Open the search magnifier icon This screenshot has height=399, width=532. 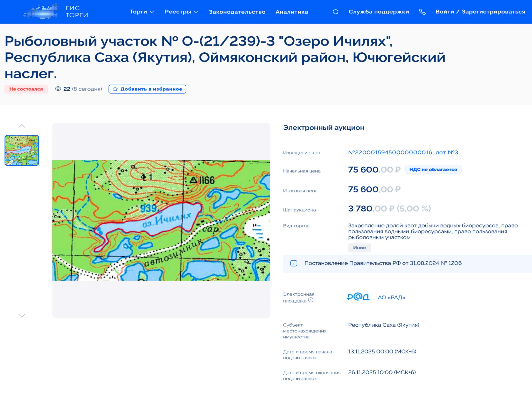tap(335, 12)
